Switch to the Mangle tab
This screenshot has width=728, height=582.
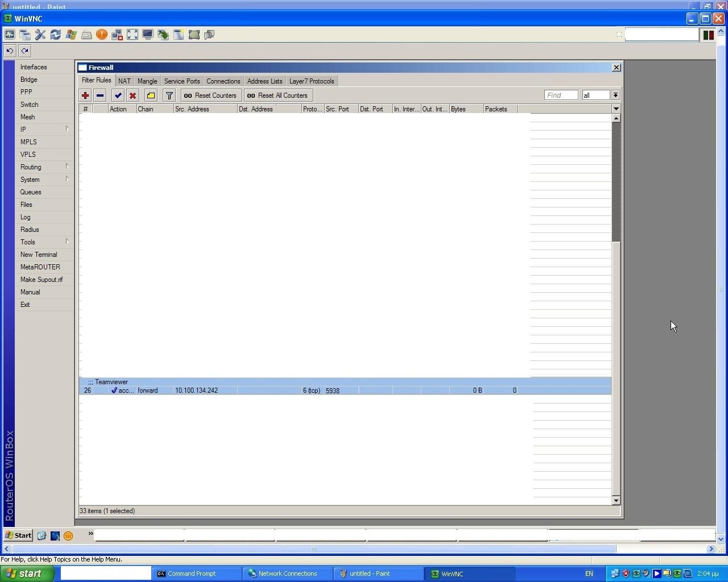coord(147,81)
